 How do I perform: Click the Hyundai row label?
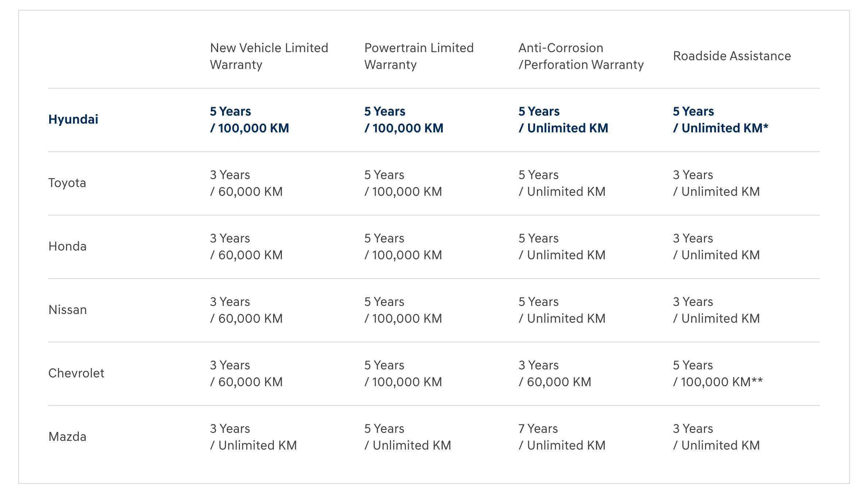point(73,120)
